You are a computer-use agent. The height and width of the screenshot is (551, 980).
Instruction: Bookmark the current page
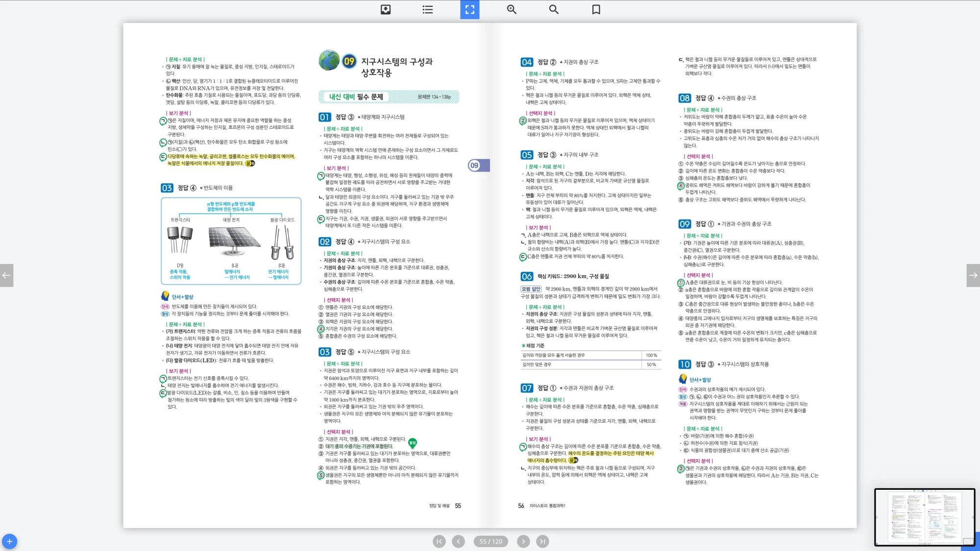click(596, 9)
